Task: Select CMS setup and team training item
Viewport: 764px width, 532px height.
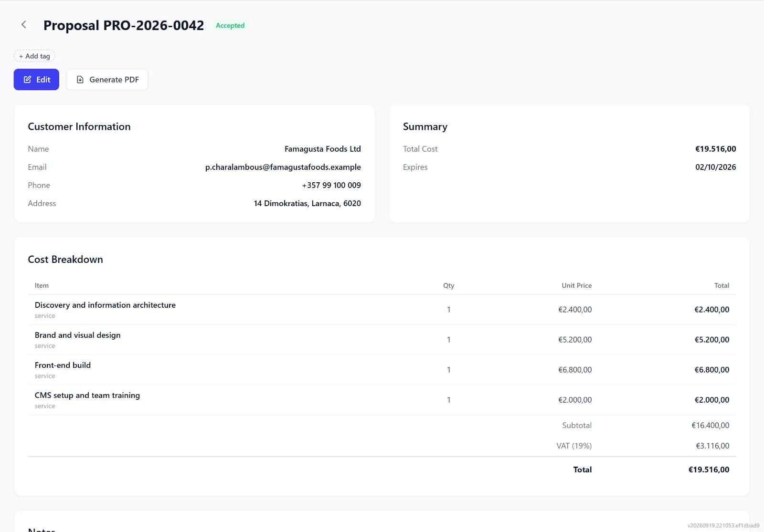Action: pyautogui.click(x=87, y=395)
